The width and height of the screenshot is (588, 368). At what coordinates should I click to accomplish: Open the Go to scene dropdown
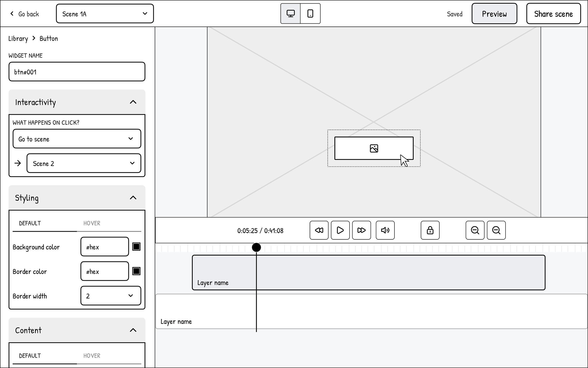tap(77, 139)
